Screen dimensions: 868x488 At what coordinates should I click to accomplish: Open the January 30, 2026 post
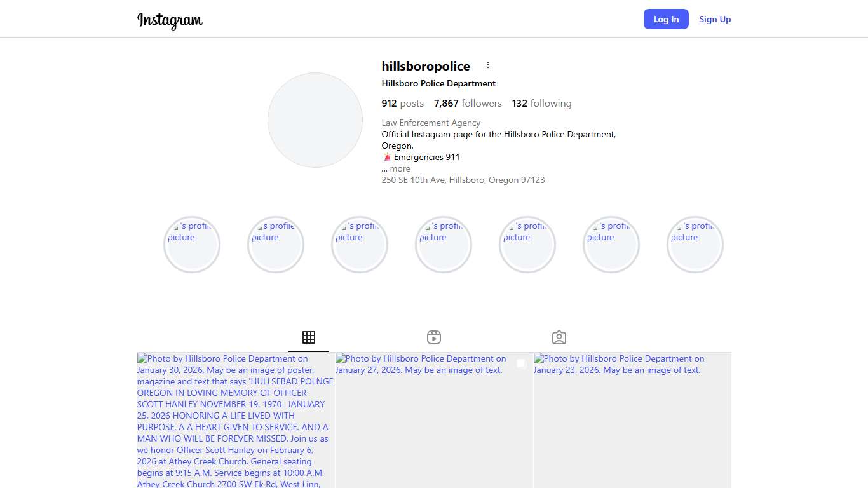point(235,419)
